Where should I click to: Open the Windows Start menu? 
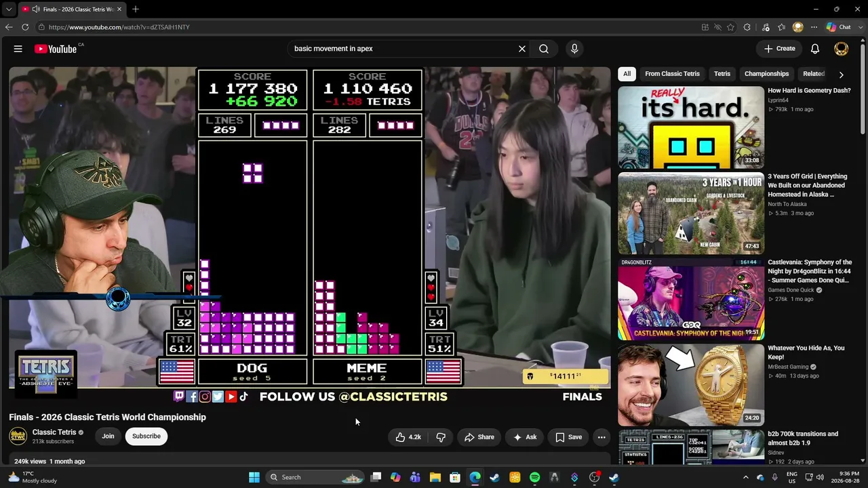(254, 477)
